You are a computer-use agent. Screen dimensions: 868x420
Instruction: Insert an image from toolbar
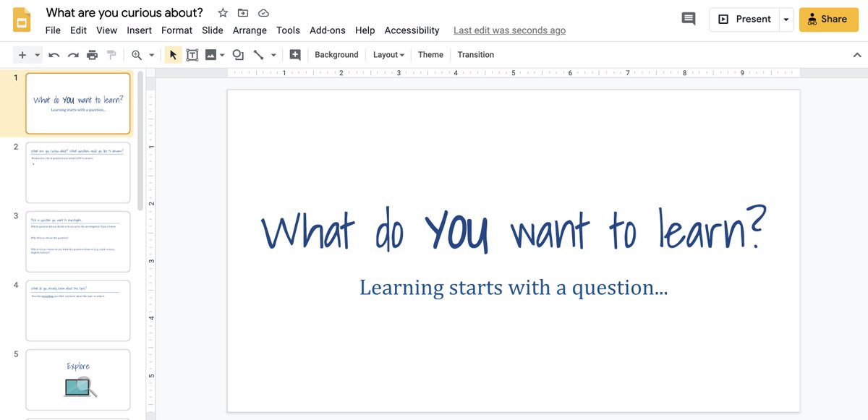tap(210, 55)
